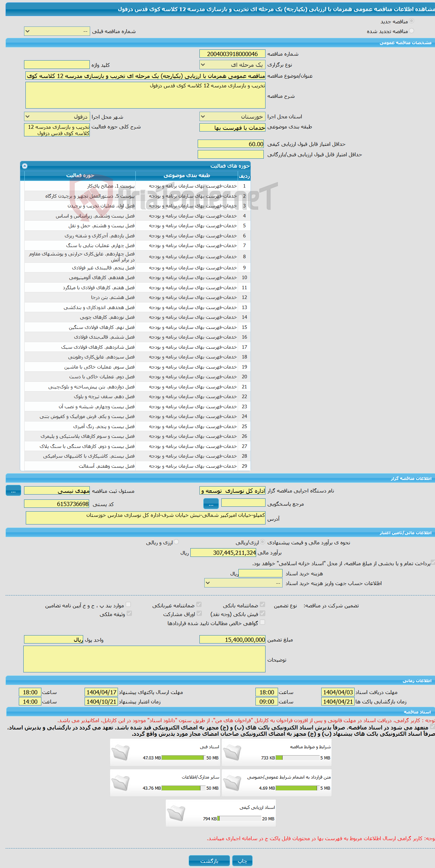435x868 pixels.
Task: Click the guarantee amount field 15,400,000,000
Action: point(232,639)
